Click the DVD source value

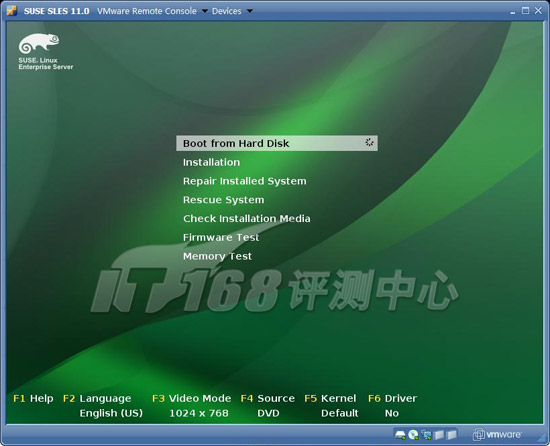268,413
